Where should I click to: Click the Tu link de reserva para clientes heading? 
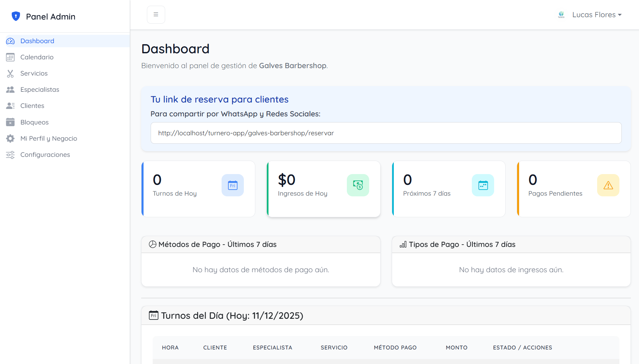[220, 100]
